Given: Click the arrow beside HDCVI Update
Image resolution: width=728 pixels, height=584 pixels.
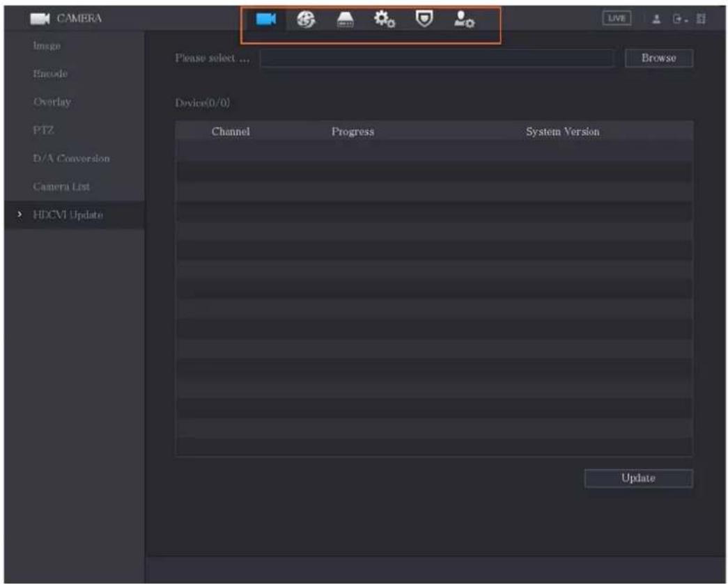Looking at the screenshot, I should click(x=20, y=214).
